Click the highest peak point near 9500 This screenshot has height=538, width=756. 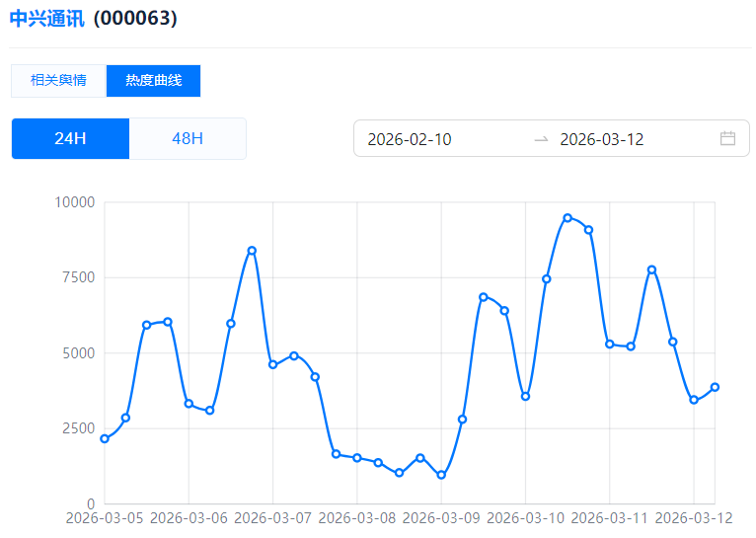click(567, 217)
